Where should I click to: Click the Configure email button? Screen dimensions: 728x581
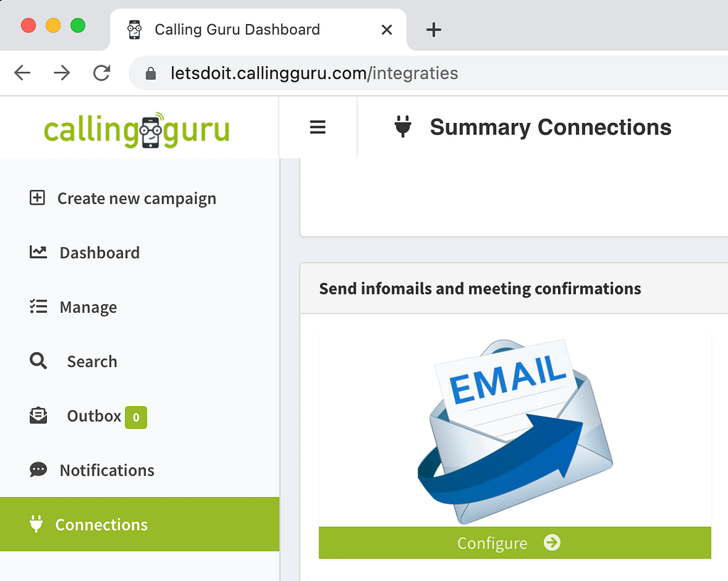click(515, 543)
